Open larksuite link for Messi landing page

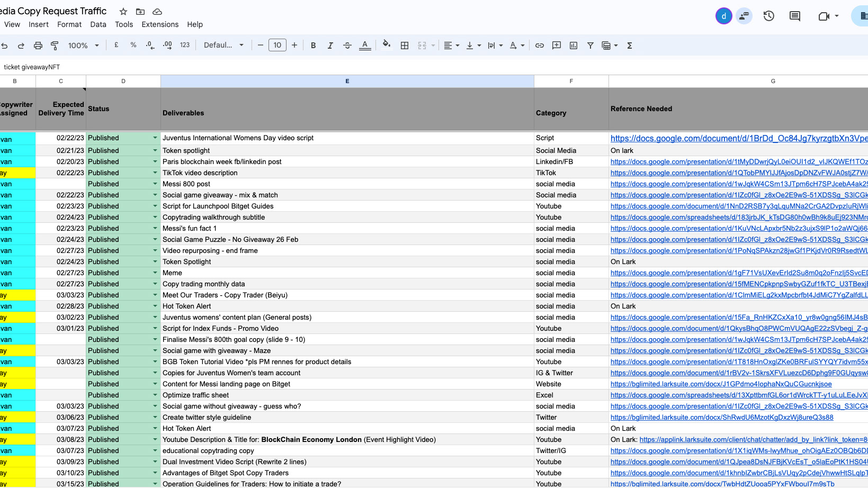(721, 384)
